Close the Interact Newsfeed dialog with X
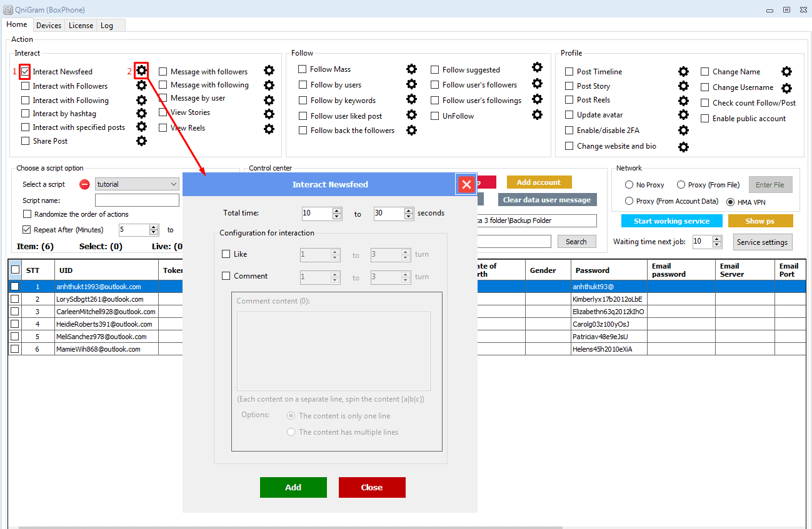This screenshot has height=529, width=812. [x=466, y=184]
